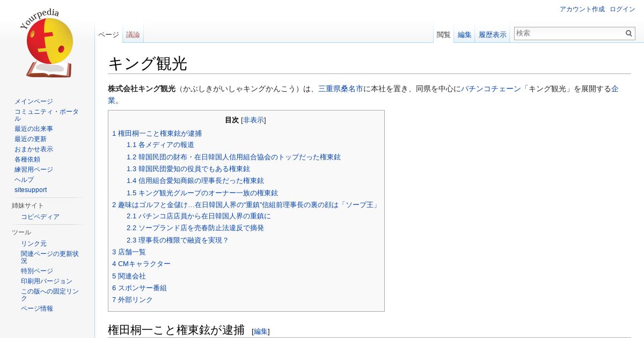This screenshot has width=644, height=338.
Task: Go to メインページ in sidebar
Action: 34,101
